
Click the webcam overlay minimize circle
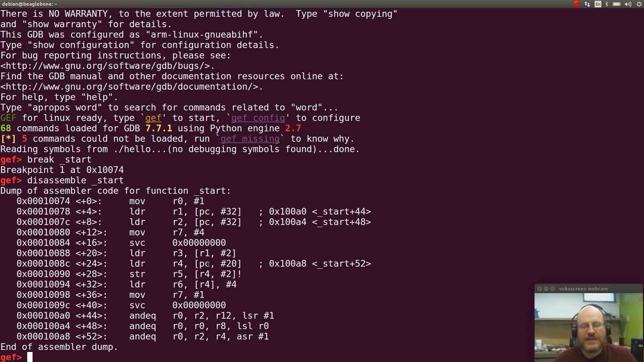pyautogui.click(x=547, y=288)
